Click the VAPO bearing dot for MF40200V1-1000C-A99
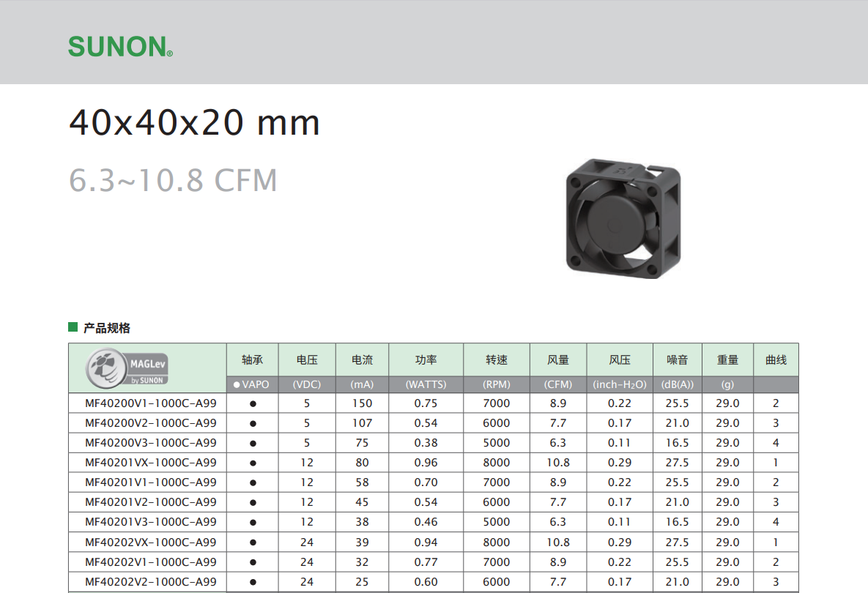868x593 pixels. [x=253, y=404]
